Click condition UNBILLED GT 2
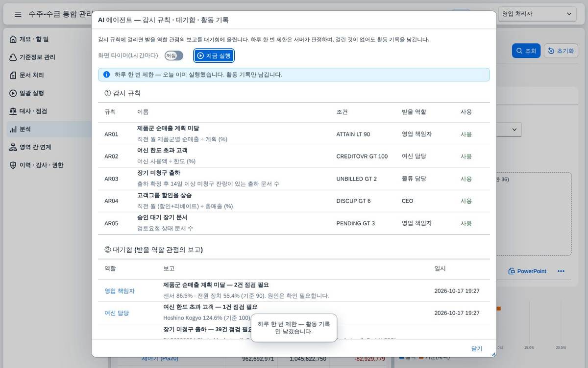Viewport: 588px width, 368px height. click(x=357, y=179)
